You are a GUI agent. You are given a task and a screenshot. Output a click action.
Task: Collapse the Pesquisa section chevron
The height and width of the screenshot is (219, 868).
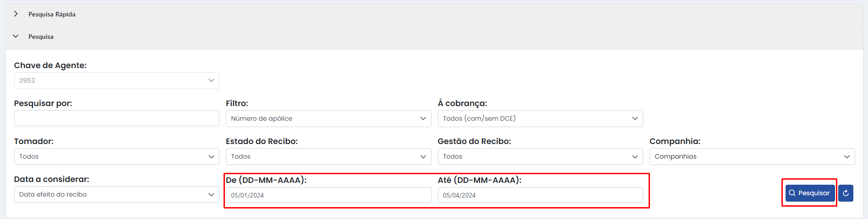coord(16,37)
